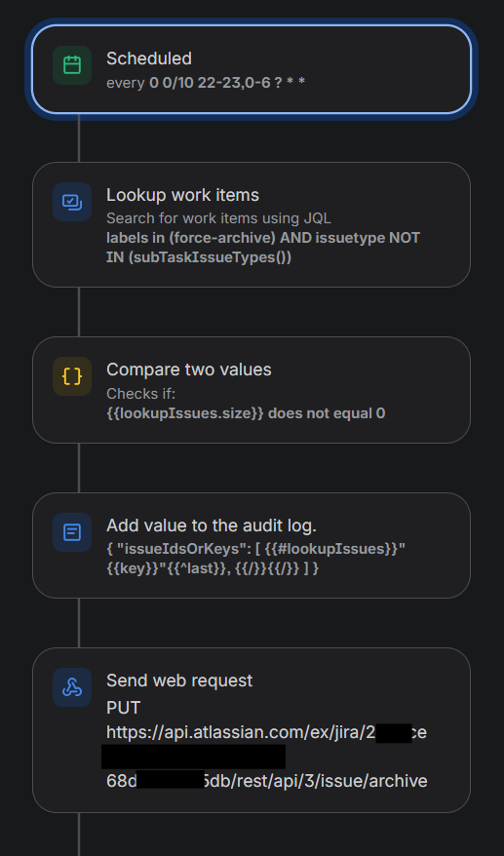504x856 pixels.
Task: Click the Lookup work items checklist icon
Action: tap(72, 202)
